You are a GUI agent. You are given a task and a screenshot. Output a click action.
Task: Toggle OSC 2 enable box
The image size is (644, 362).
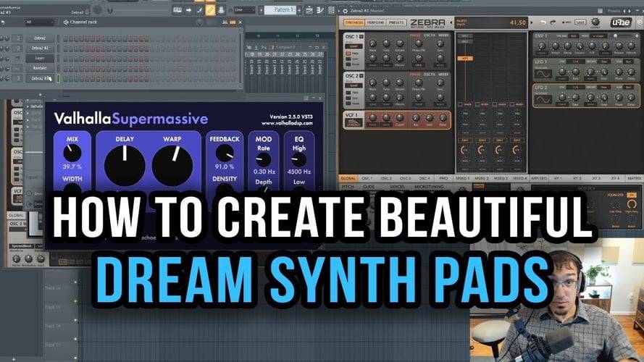pyautogui.click(x=361, y=75)
